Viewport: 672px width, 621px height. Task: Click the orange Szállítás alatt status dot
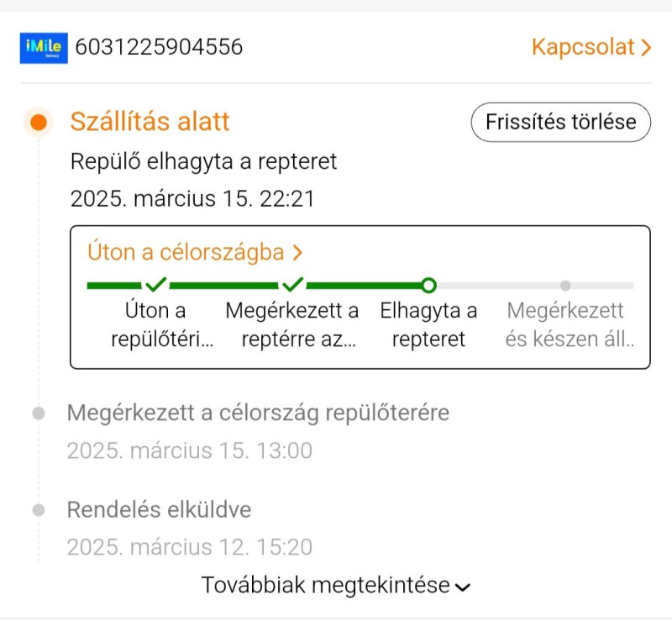pos(38,122)
